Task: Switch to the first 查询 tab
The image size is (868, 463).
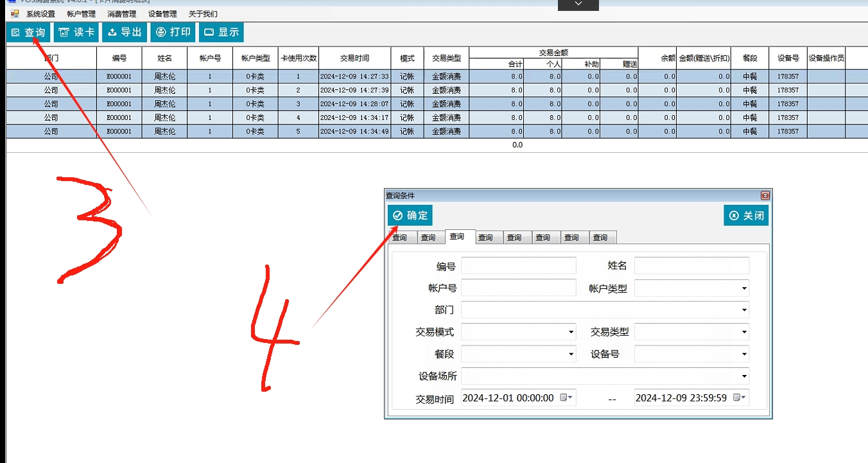Action: coord(400,238)
